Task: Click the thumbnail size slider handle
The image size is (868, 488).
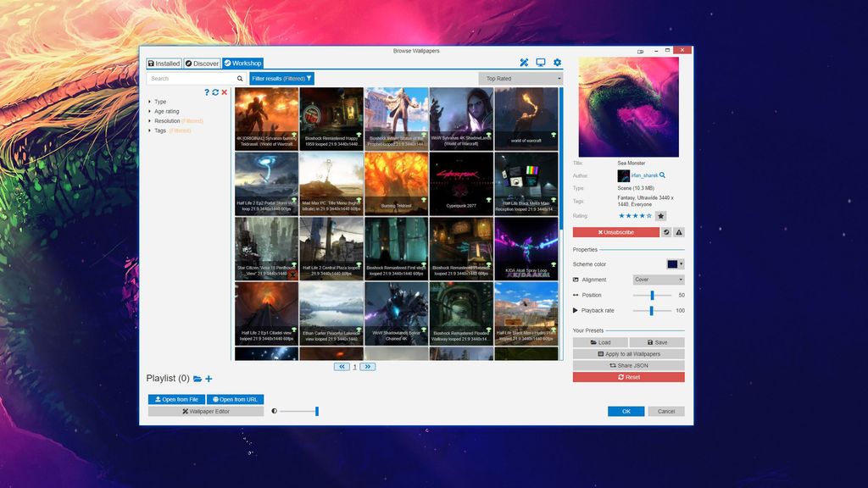Action: tap(317, 411)
